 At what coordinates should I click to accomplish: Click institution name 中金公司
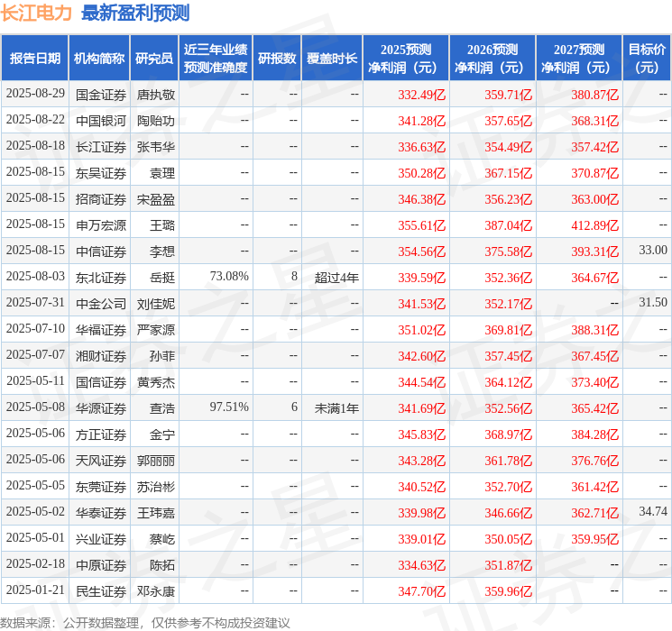point(101,304)
